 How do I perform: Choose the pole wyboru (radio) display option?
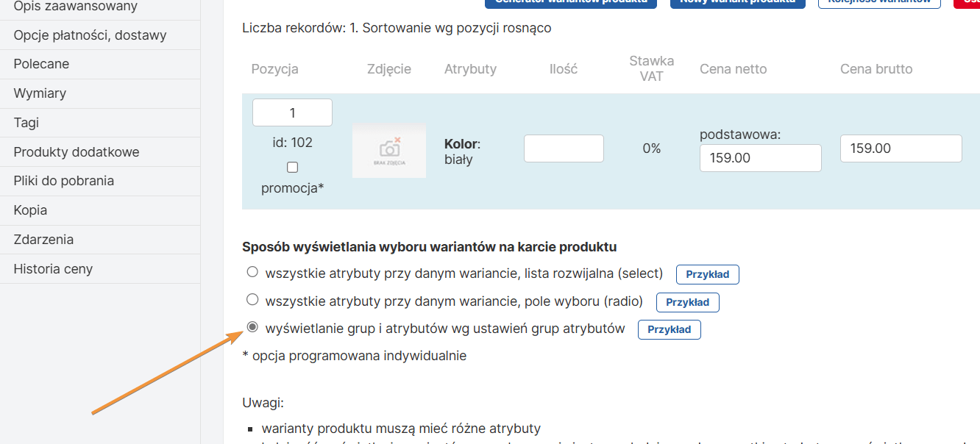(x=252, y=299)
